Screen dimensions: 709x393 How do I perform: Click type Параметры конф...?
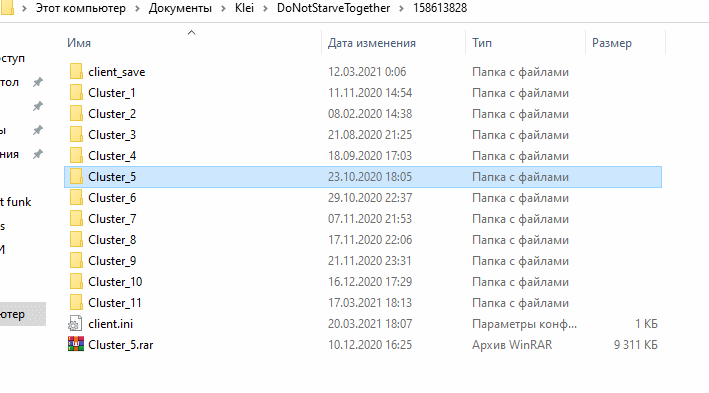525,324
